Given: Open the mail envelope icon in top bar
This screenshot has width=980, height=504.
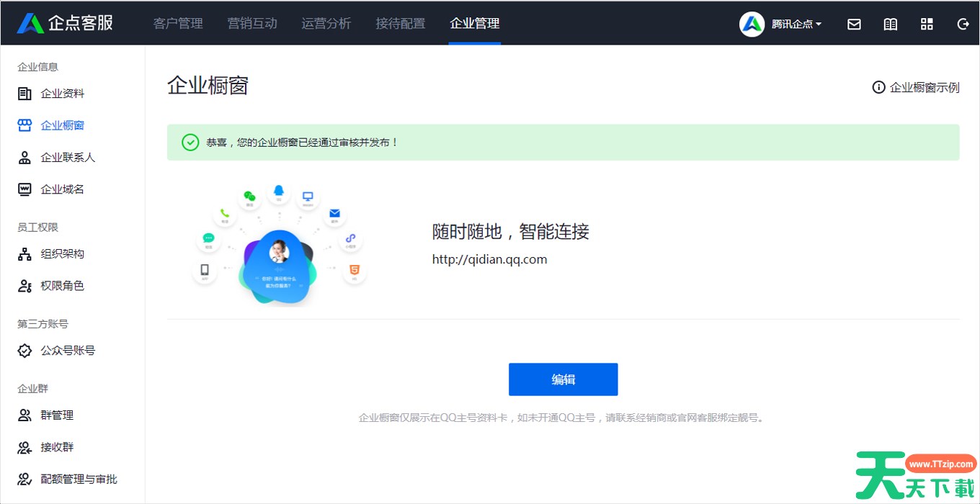Looking at the screenshot, I should tap(854, 24).
